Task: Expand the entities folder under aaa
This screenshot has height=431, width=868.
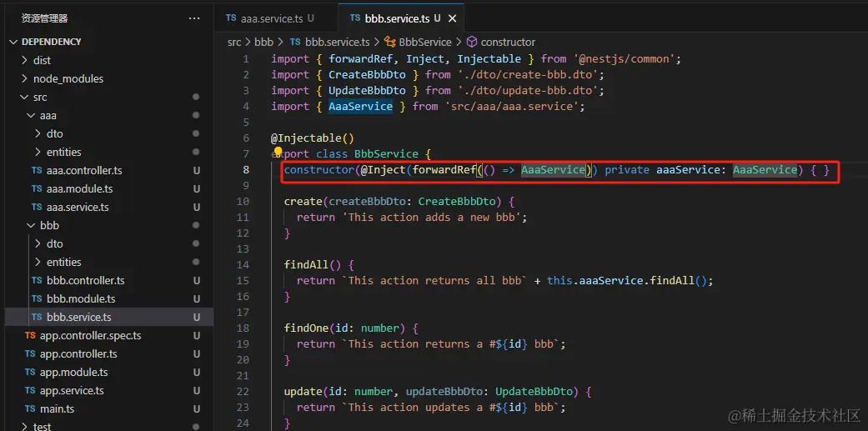Action: pos(63,153)
